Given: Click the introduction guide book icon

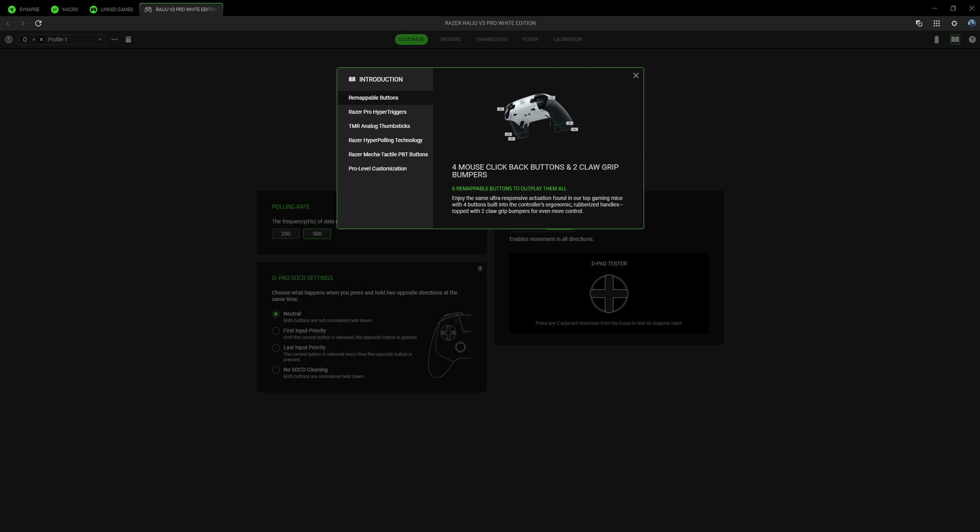Looking at the screenshot, I should 954,40.
